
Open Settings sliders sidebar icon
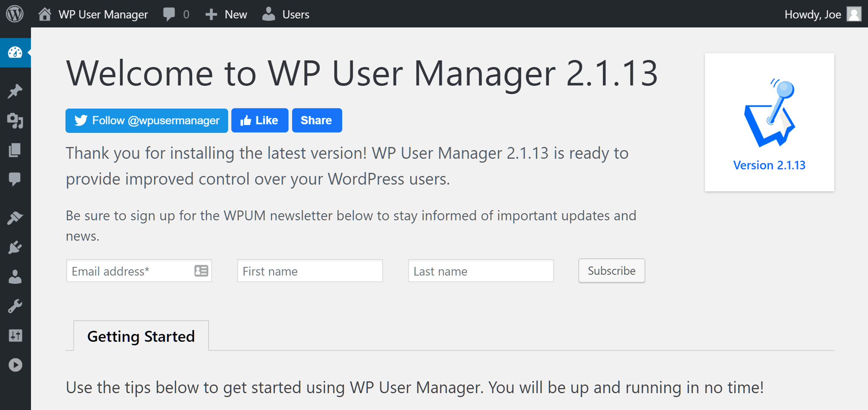(x=15, y=335)
